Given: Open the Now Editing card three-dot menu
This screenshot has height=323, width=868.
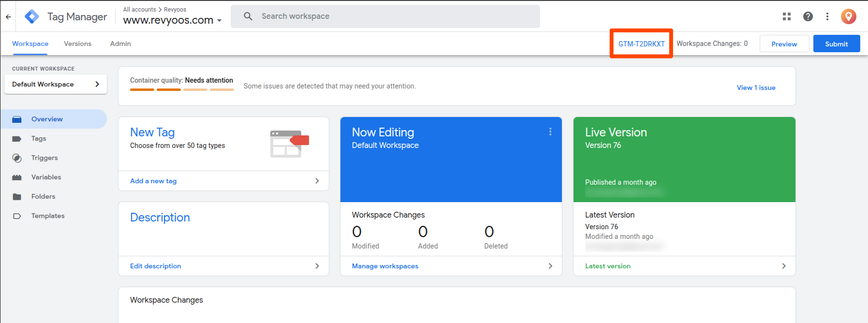Looking at the screenshot, I should [x=550, y=132].
